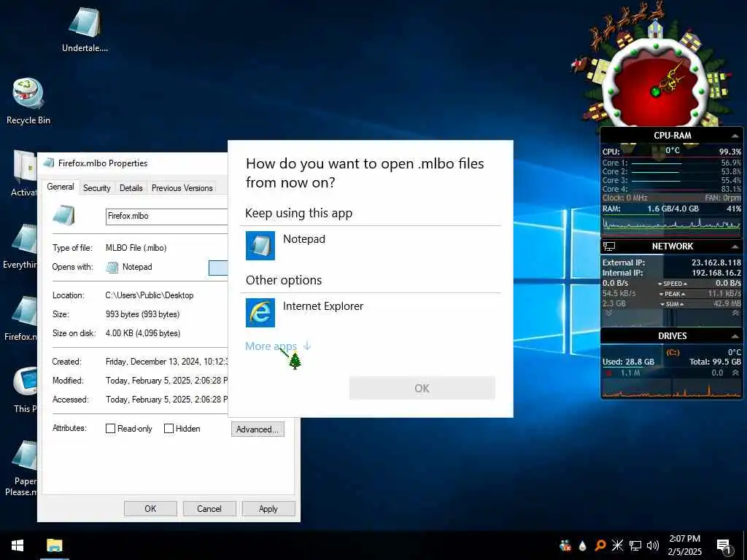Click the CPU usage value 99.3%
Viewport: 747px width, 560px height.
tap(729, 152)
